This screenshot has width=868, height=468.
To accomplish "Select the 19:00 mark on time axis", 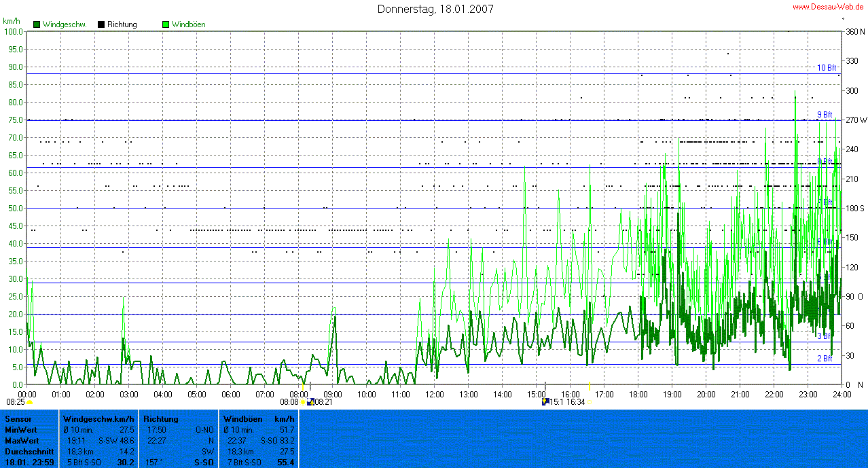I will [672, 394].
